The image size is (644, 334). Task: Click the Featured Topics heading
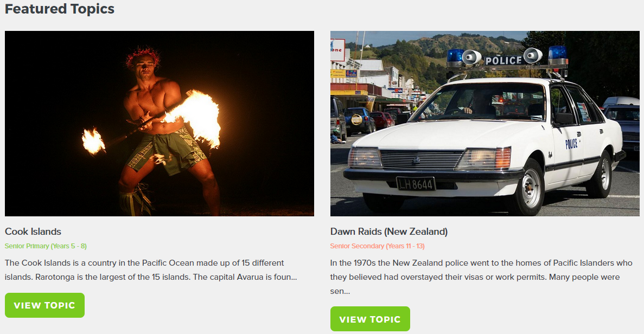(60, 9)
